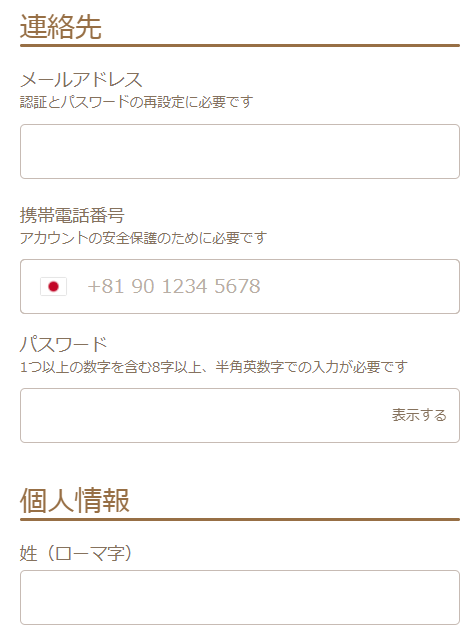Click the 姓(ローマ字) label text
The image size is (475, 643).
(x=76, y=554)
